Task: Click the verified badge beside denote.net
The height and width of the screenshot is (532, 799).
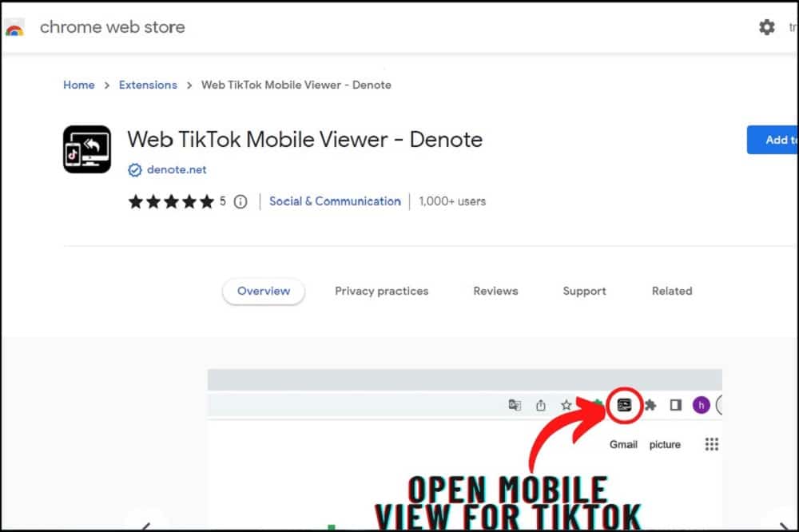Action: tap(134, 169)
